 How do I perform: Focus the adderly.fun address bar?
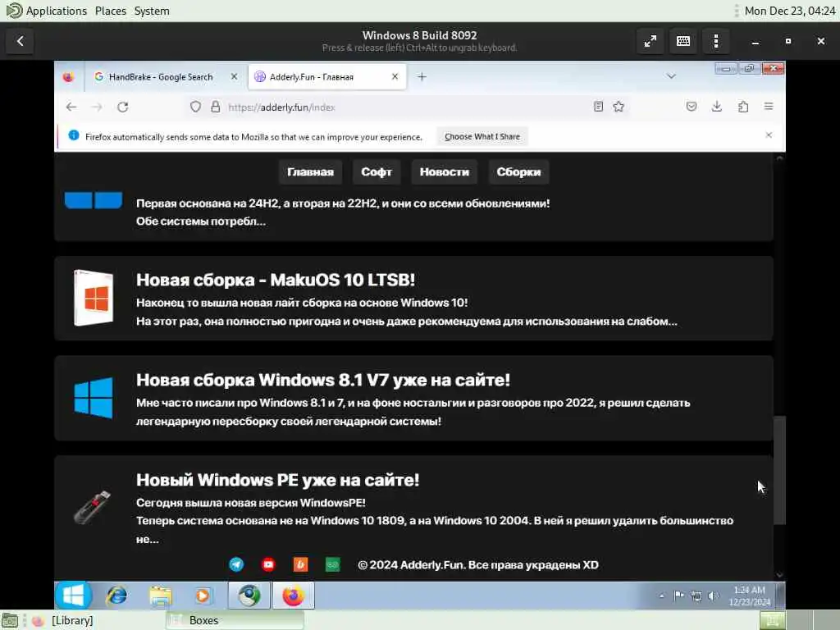pos(407,107)
